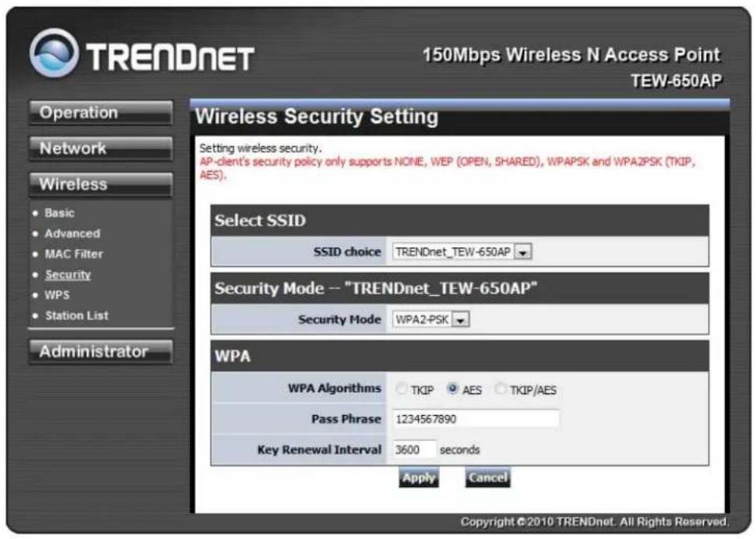Viewport: 756px width, 539px height.
Task: Click the Pass Phrase input field
Action: pyautogui.click(x=476, y=419)
